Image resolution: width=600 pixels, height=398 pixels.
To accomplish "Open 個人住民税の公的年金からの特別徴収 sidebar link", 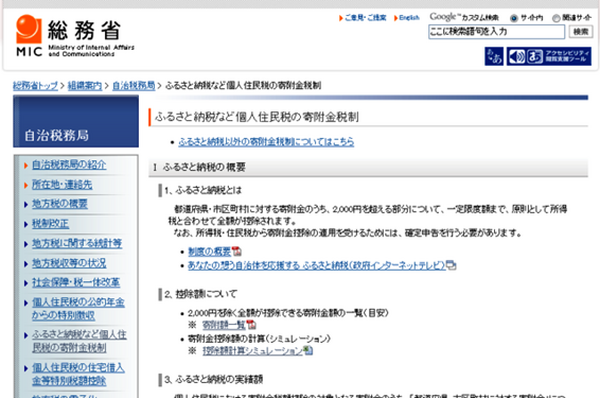I will (78, 309).
